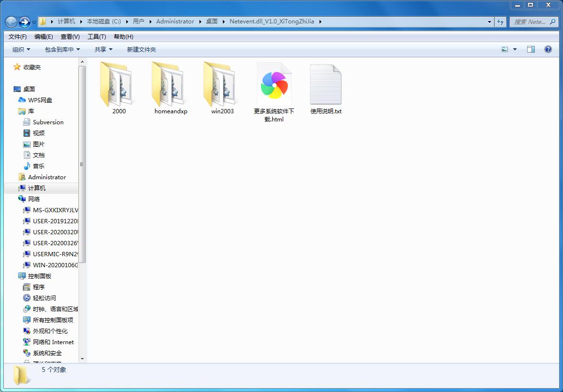Open the win2003 folder
This screenshot has width=563, height=392.
(x=220, y=84)
